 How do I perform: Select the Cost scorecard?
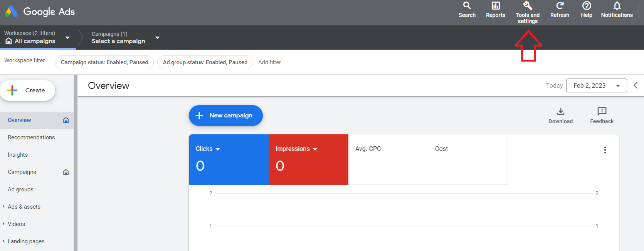click(x=468, y=159)
